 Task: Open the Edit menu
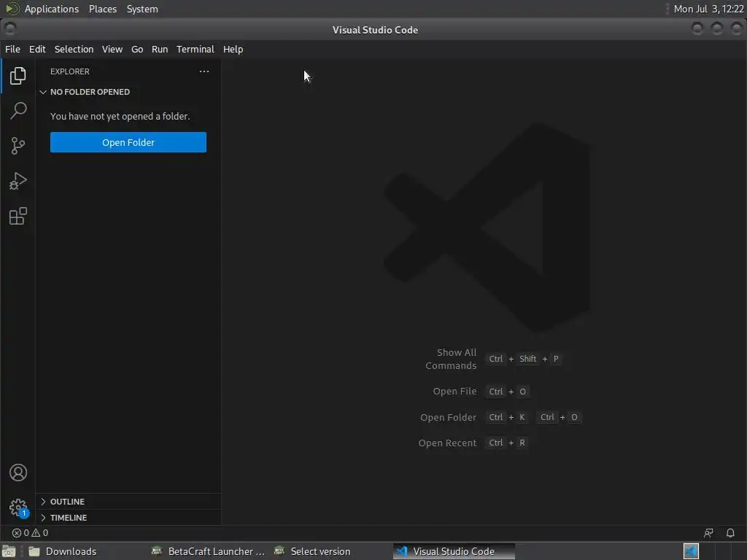click(37, 49)
